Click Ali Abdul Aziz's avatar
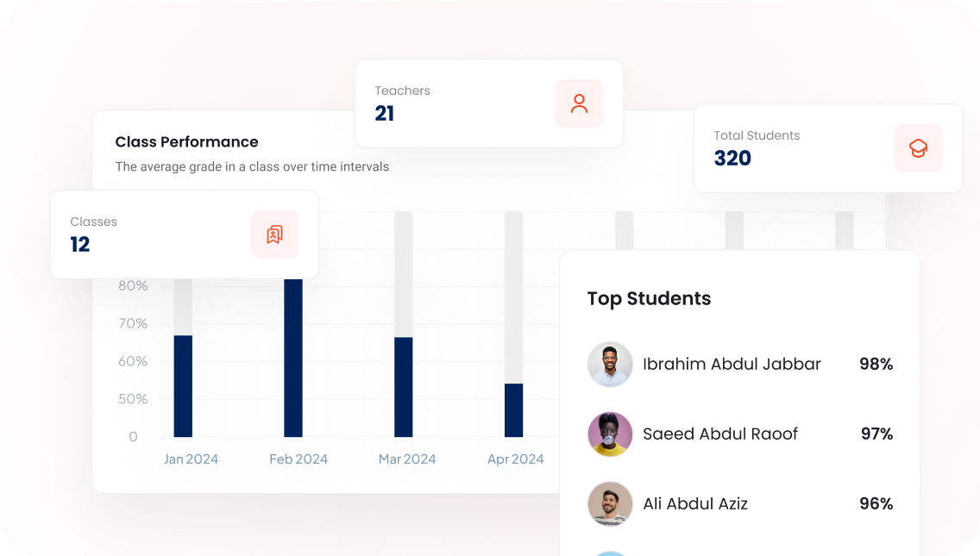Image resolution: width=980 pixels, height=556 pixels. tap(610, 503)
